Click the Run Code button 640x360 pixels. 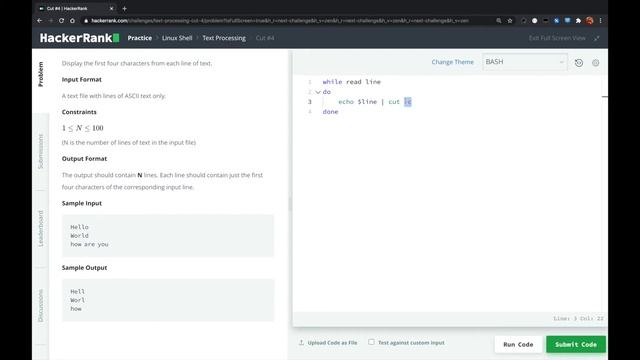(x=518, y=344)
